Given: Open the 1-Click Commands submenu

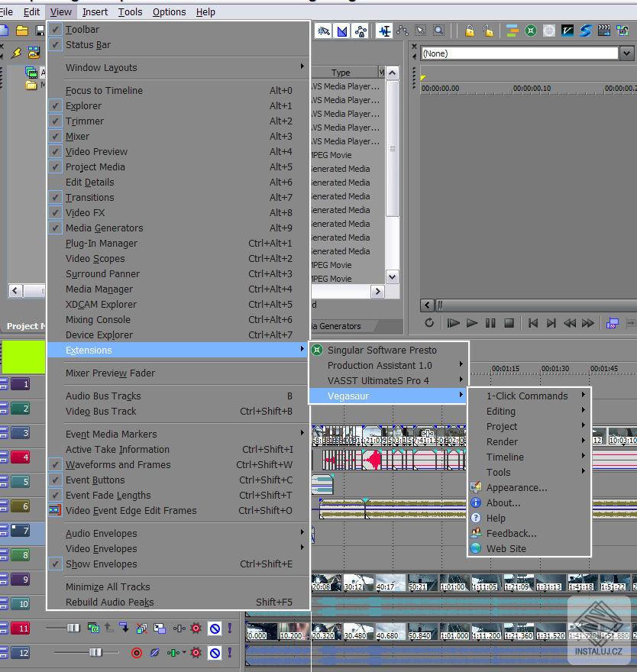Looking at the screenshot, I should point(529,396).
